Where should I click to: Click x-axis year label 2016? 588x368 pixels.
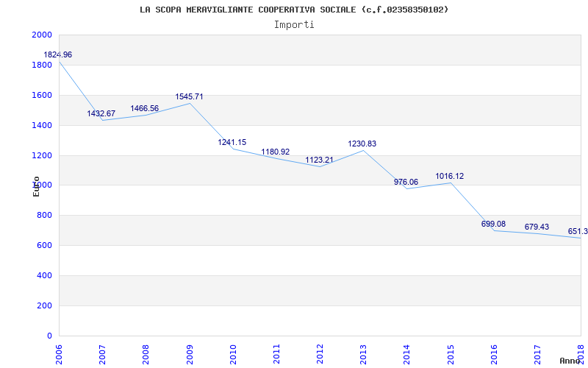[x=494, y=355]
